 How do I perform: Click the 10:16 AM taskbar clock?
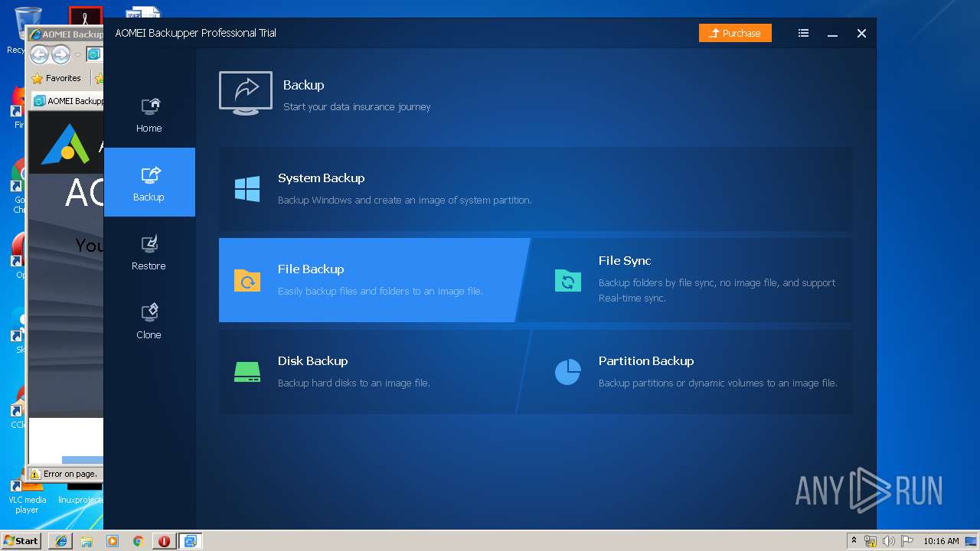tap(940, 541)
